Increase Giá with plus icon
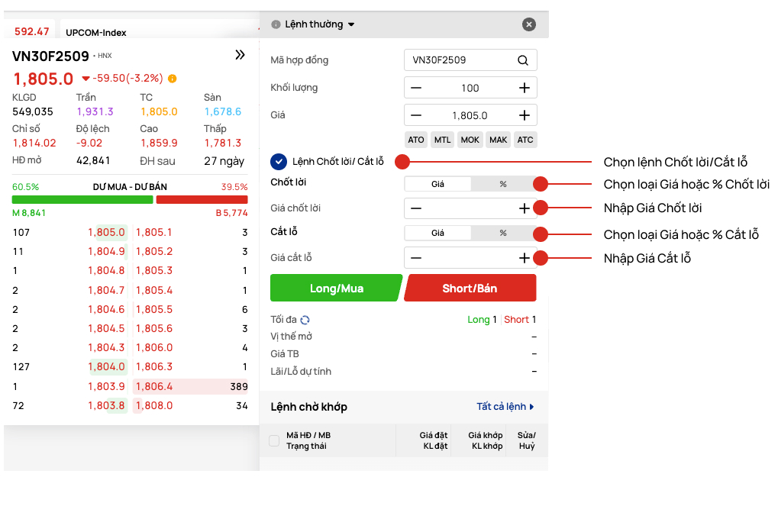Image resolution: width=778 pixels, height=532 pixels. tap(525, 115)
